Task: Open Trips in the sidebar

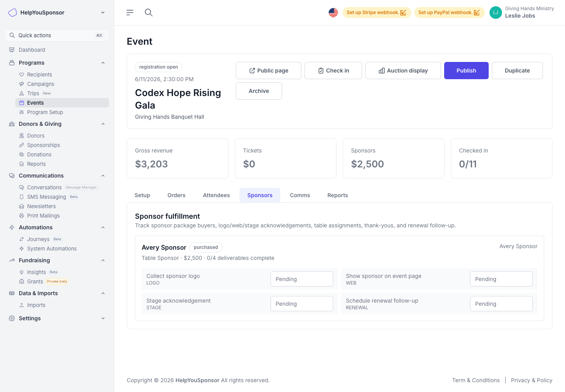Action: click(33, 93)
